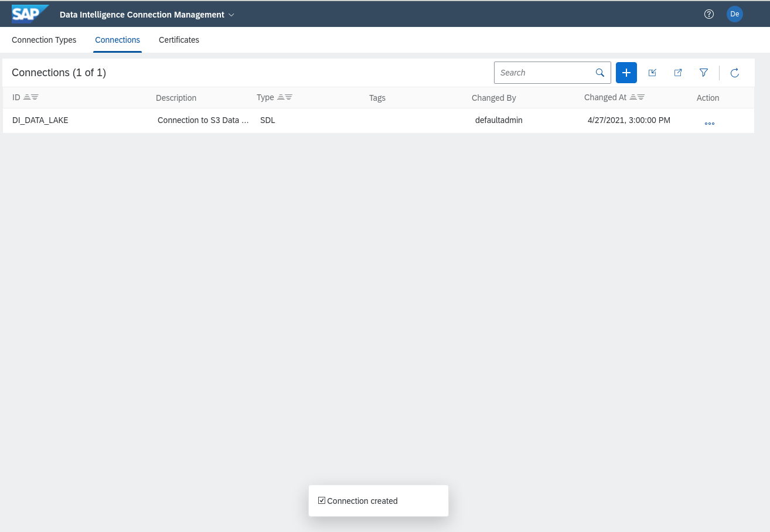Viewport: 770px width, 532px height.
Task: Open the Certificates tab
Action: pyautogui.click(x=179, y=40)
